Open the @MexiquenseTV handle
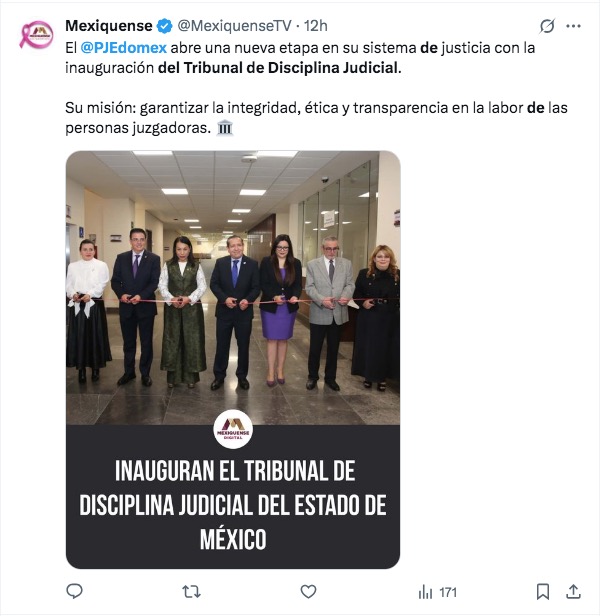 click(235, 26)
